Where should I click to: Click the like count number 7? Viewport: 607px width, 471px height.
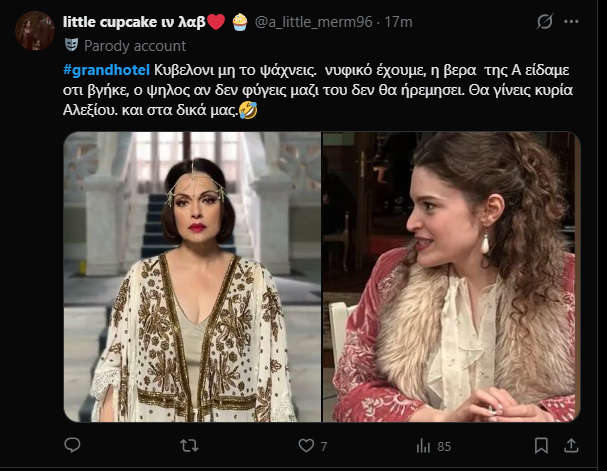tap(324, 446)
